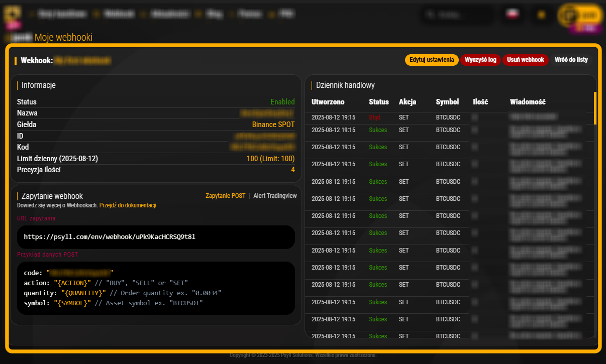Image resolution: width=606 pixels, height=364 pixels.
Task: Go back with Wróć do listy
Action: coord(571,60)
